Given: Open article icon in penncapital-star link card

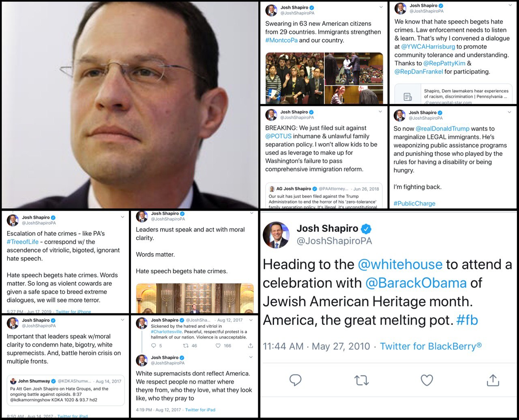Looking at the screenshot, I should click(408, 96).
